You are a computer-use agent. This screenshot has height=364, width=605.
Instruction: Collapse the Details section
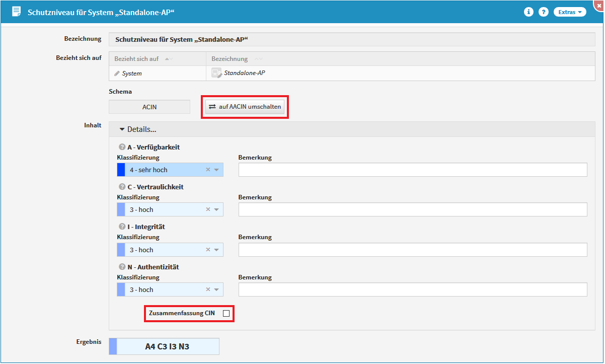138,129
